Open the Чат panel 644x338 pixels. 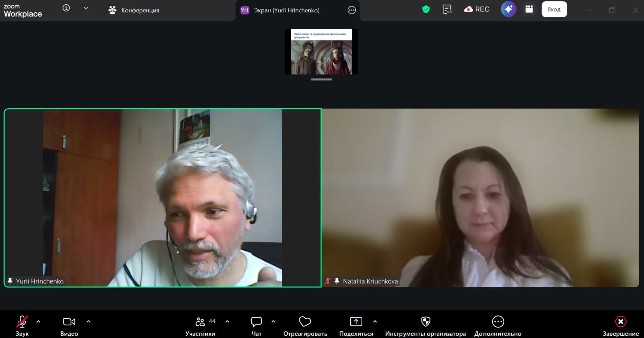[256, 325]
